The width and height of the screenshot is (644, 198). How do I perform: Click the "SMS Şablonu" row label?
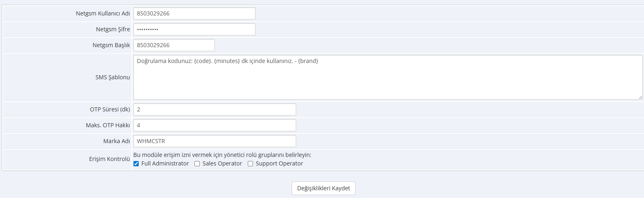tap(113, 77)
